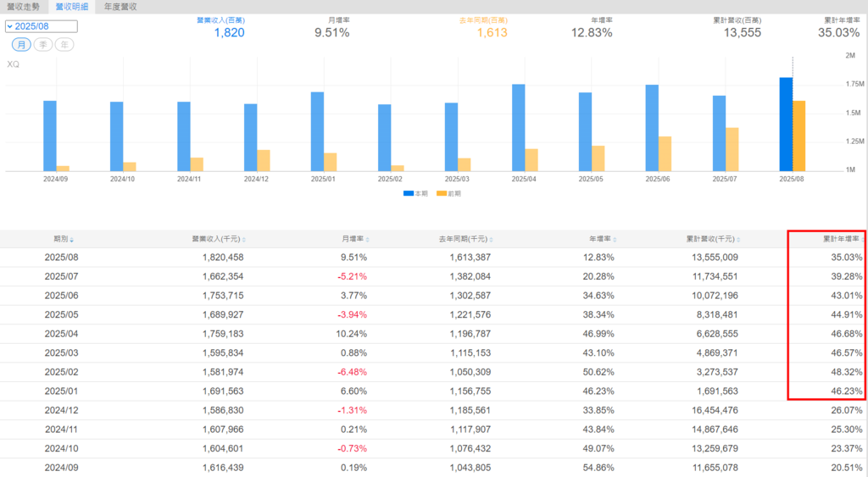Click chart axis label 2024/10
868x477 pixels.
click(x=122, y=180)
